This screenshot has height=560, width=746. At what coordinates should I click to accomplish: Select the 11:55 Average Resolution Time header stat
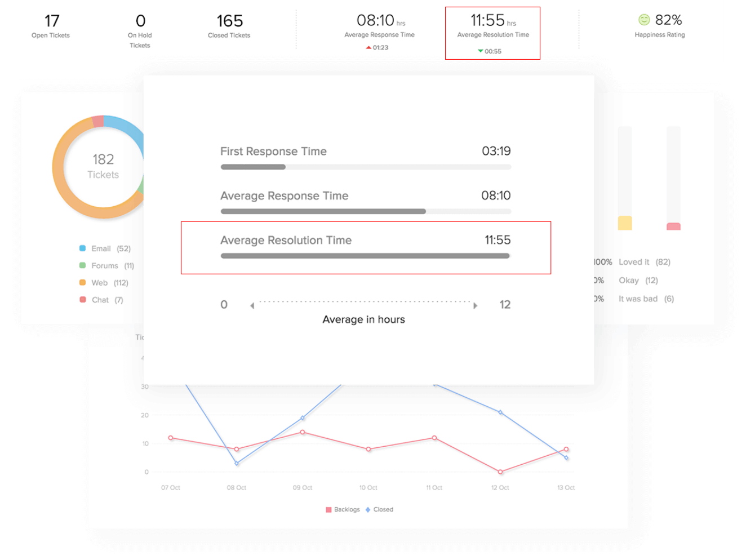pos(493,33)
